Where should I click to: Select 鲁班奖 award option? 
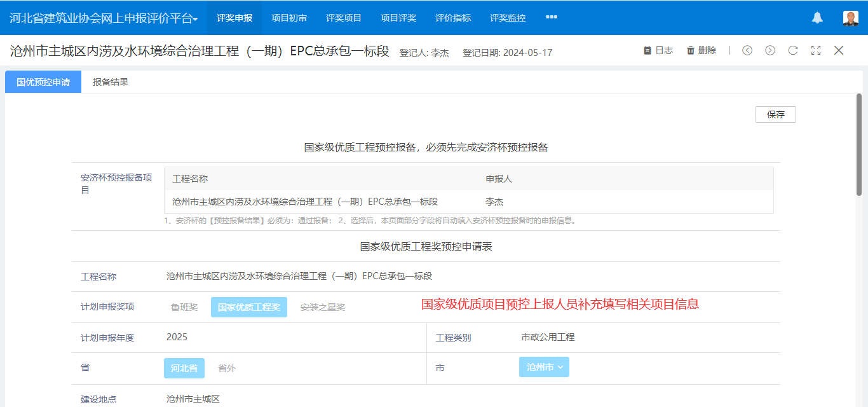pos(184,307)
